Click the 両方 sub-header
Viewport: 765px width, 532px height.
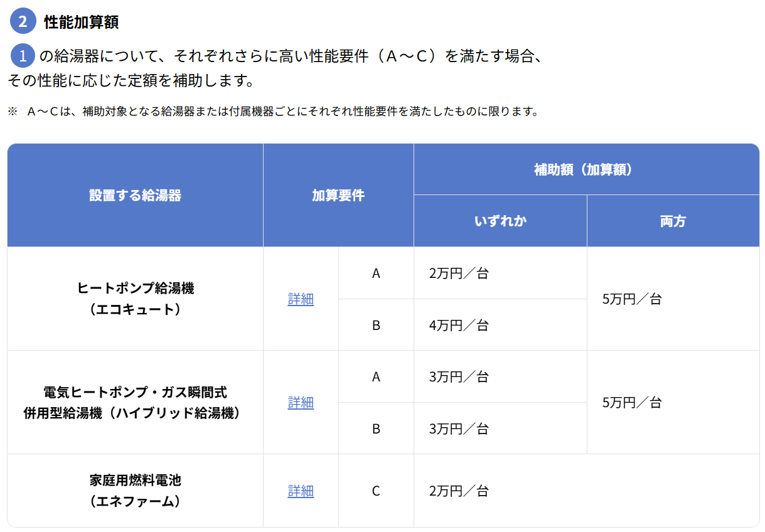[673, 221]
